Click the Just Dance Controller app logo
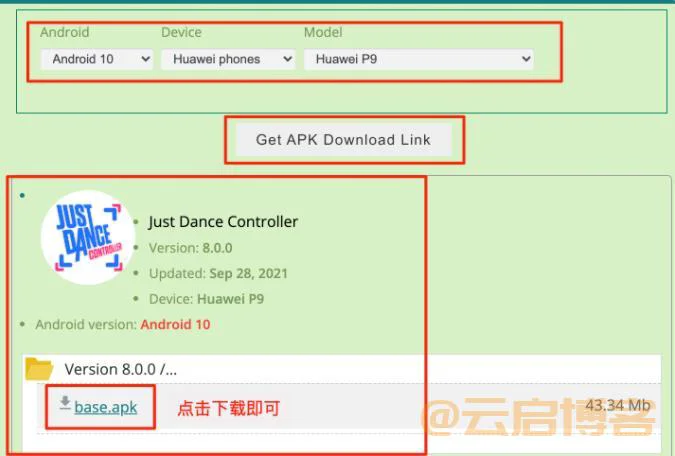Image resolution: width=675 pixels, height=456 pixels. [x=88, y=237]
